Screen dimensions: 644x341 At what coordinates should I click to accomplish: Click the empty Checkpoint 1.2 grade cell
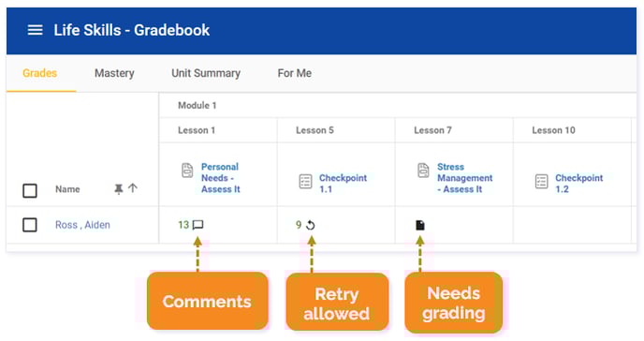[572, 225]
